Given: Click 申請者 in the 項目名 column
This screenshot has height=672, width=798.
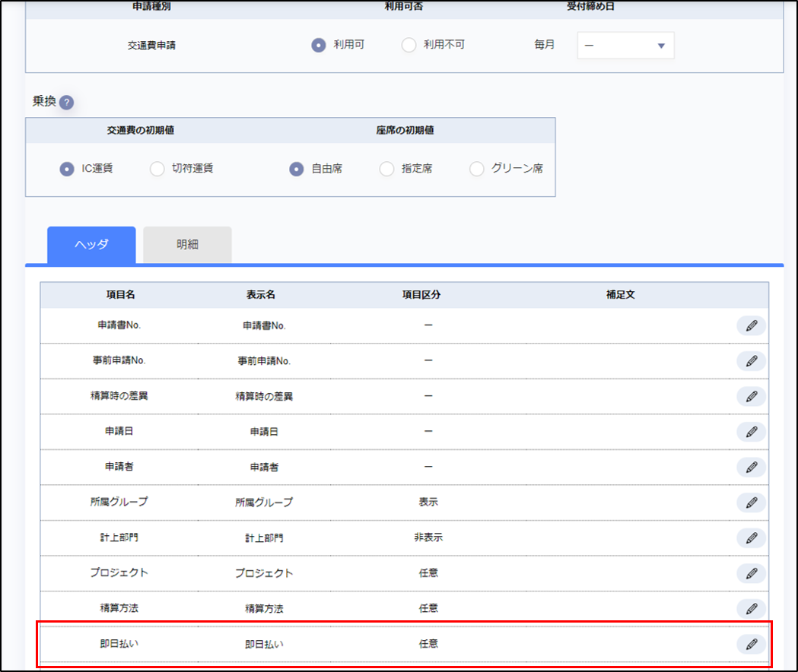Looking at the screenshot, I should pos(119,467).
